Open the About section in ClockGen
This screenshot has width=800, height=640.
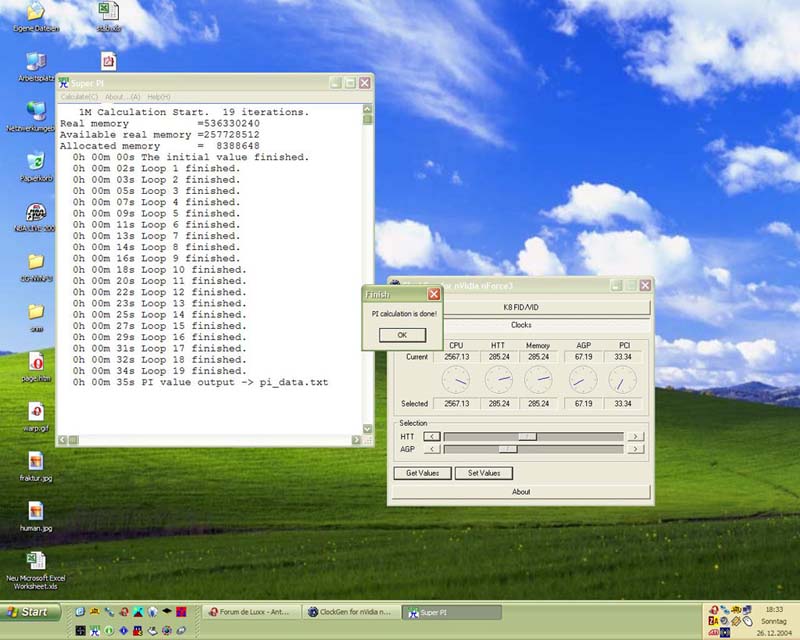coord(521,492)
